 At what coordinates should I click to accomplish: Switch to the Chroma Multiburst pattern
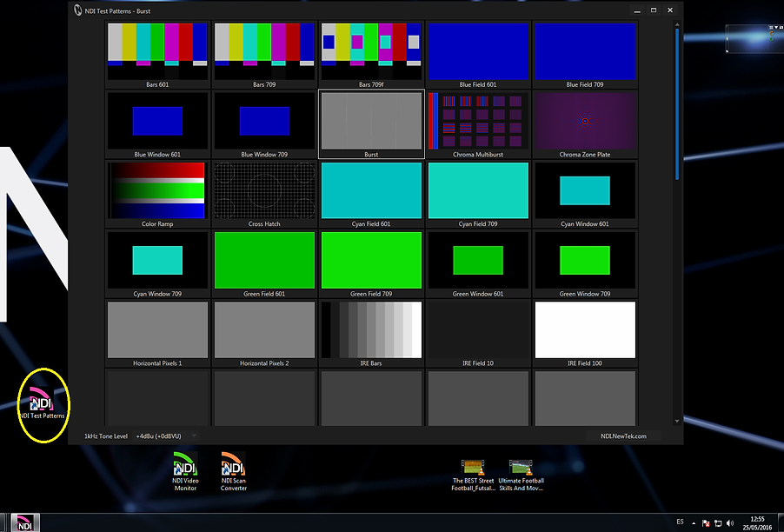[x=478, y=123]
